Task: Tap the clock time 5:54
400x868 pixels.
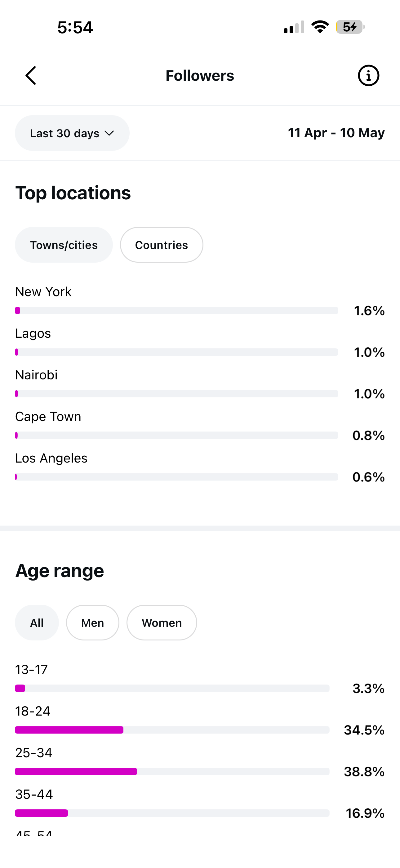Action: pyautogui.click(x=75, y=27)
